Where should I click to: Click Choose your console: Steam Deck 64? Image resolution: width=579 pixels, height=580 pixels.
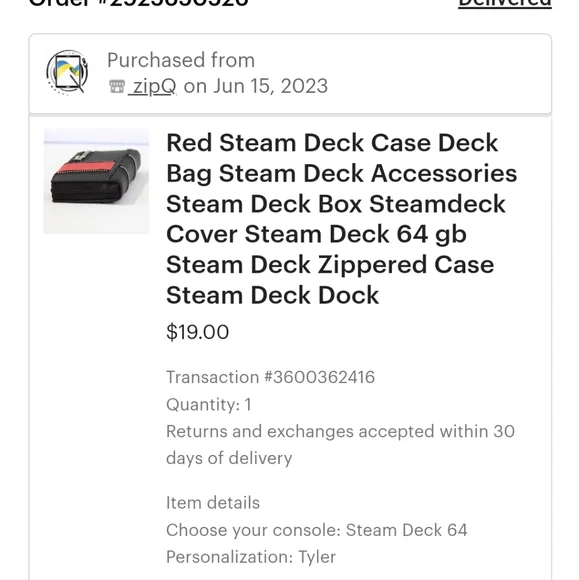[317, 530]
